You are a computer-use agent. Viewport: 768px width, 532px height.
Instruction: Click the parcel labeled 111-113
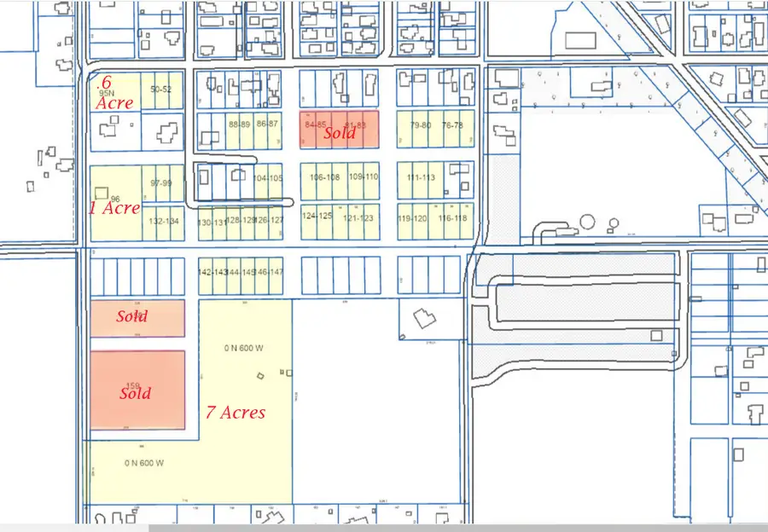tap(420, 178)
